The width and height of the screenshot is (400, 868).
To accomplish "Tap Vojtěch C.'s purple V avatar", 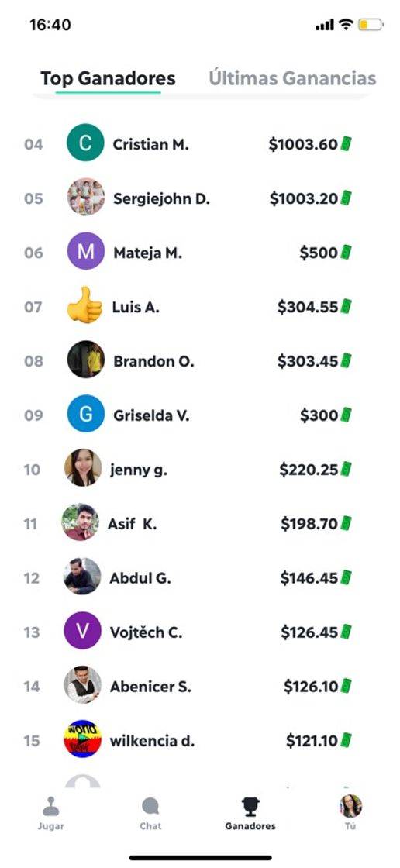I will 82,630.
